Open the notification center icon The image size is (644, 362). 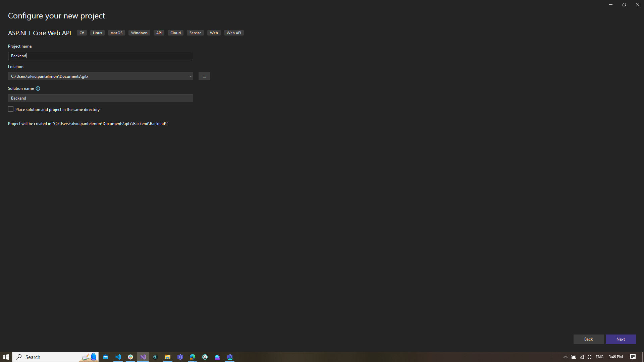coord(633,357)
